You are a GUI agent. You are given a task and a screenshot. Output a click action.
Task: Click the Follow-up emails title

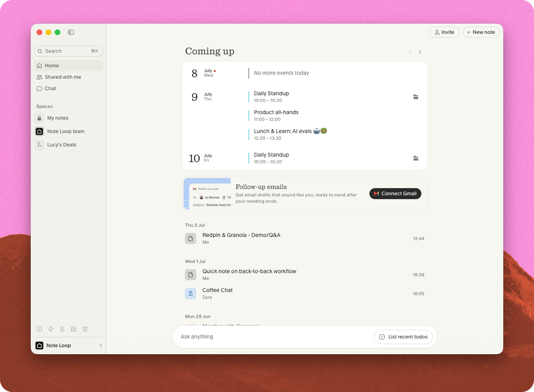click(x=261, y=187)
